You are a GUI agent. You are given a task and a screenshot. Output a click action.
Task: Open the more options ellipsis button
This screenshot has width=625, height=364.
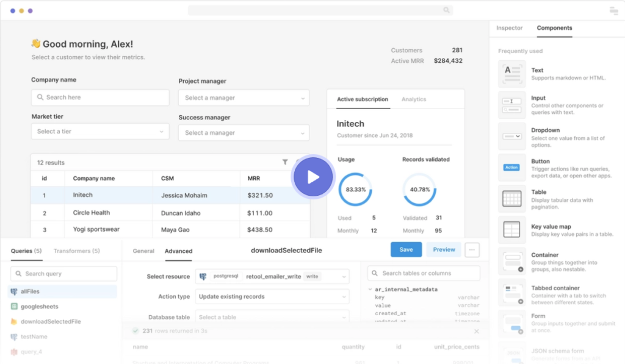(x=472, y=250)
